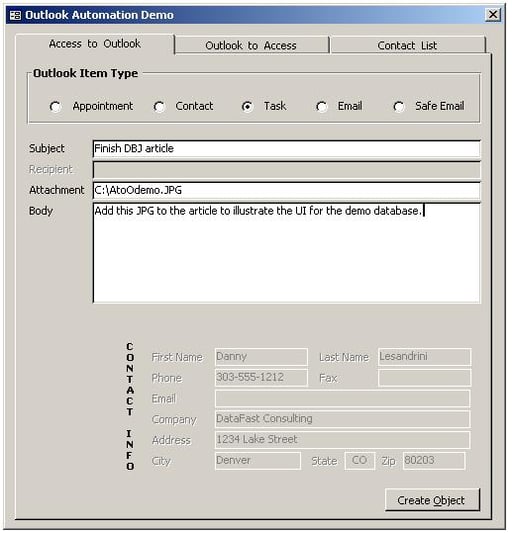
Task: Click into the Subject field
Action: (287, 149)
